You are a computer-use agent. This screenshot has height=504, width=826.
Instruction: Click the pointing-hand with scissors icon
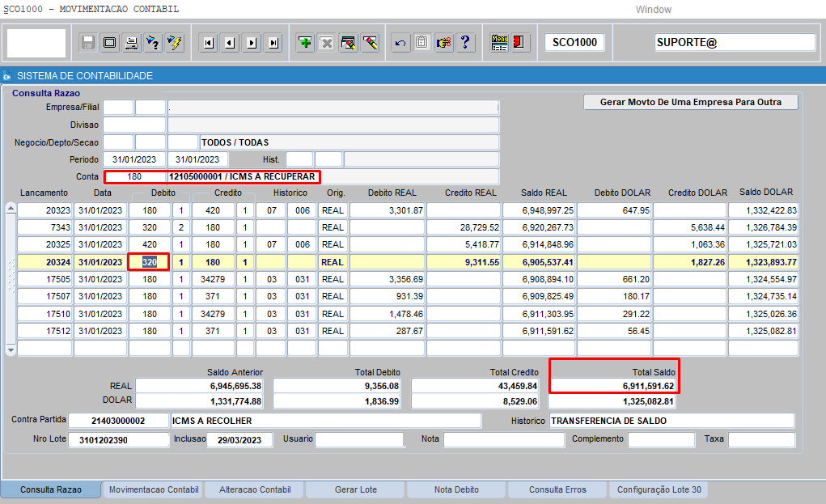[443, 43]
